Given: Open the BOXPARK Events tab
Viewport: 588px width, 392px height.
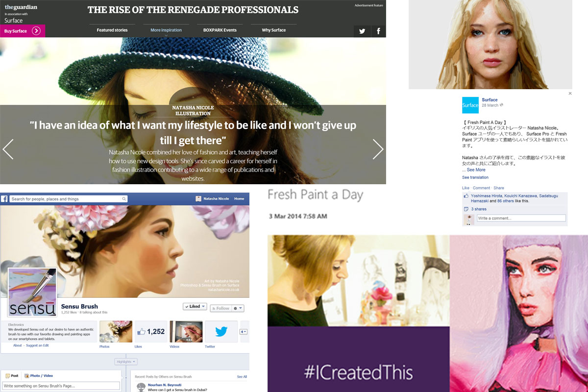Looking at the screenshot, I should click(220, 30).
